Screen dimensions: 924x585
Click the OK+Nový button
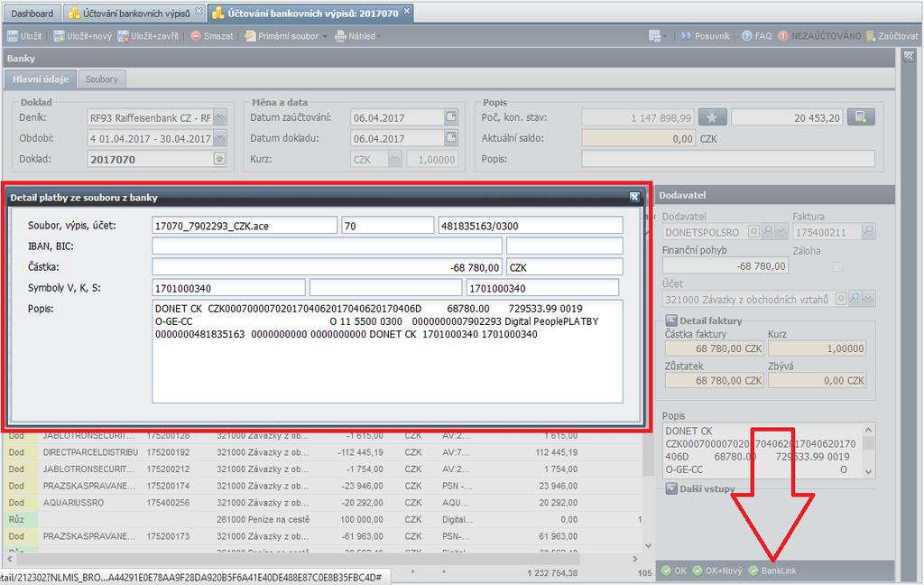pos(717,571)
